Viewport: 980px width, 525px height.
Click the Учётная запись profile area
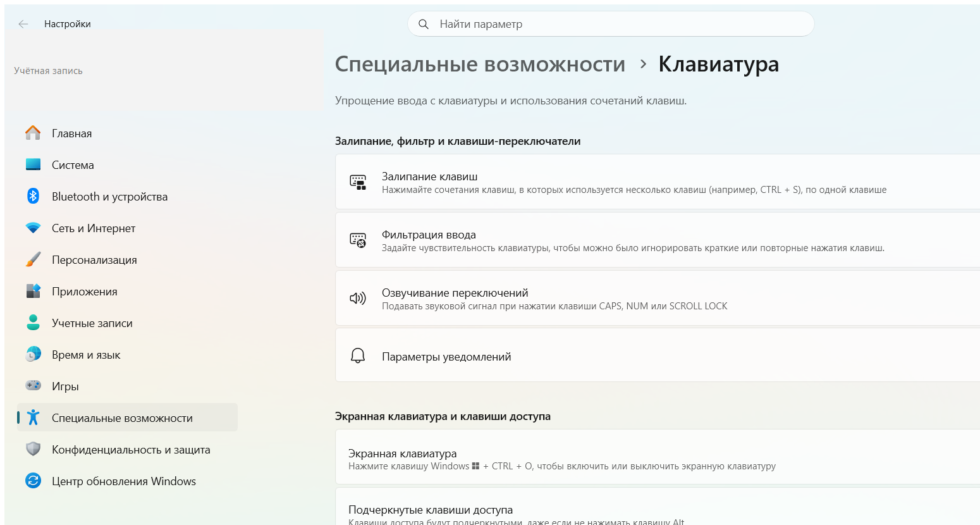point(164,71)
